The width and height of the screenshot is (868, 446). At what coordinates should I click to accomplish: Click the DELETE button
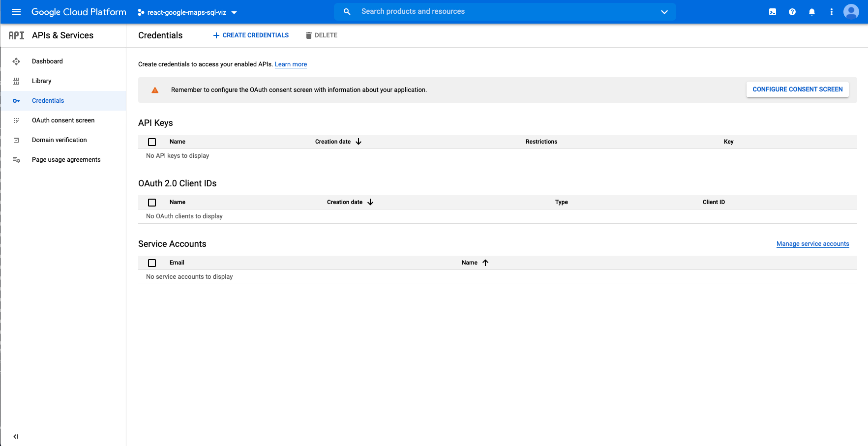pyautogui.click(x=322, y=35)
